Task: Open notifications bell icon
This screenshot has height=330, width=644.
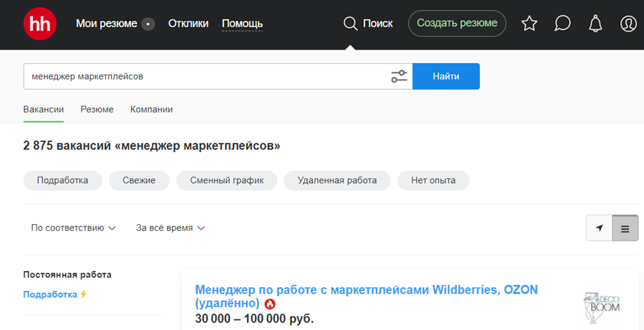Action: [x=595, y=24]
